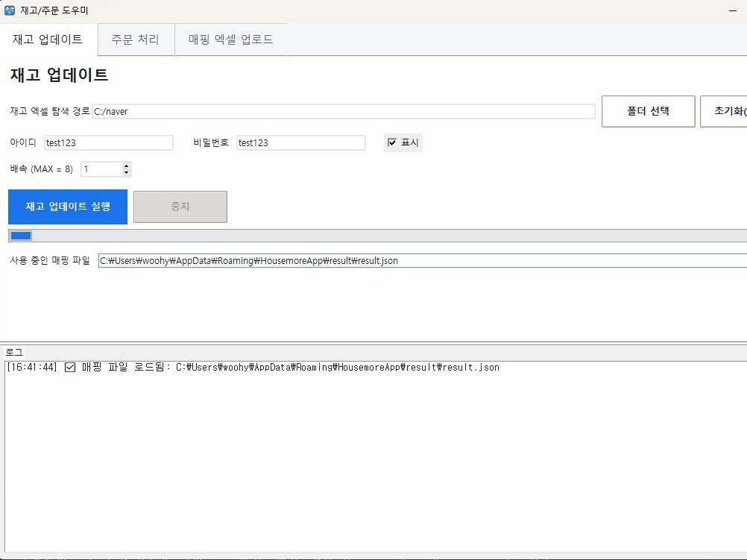Click inside the 비밀번호 input field
Screen dimensions: 747x560
(300, 142)
